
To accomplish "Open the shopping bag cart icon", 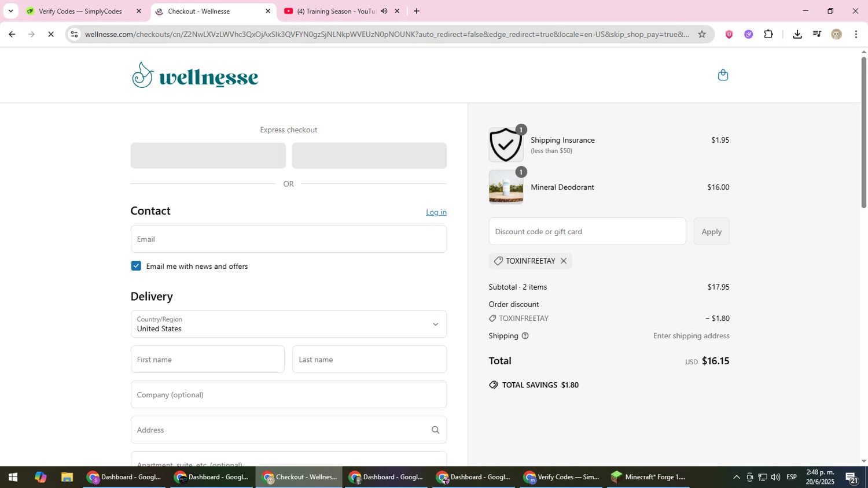I will click(x=723, y=75).
